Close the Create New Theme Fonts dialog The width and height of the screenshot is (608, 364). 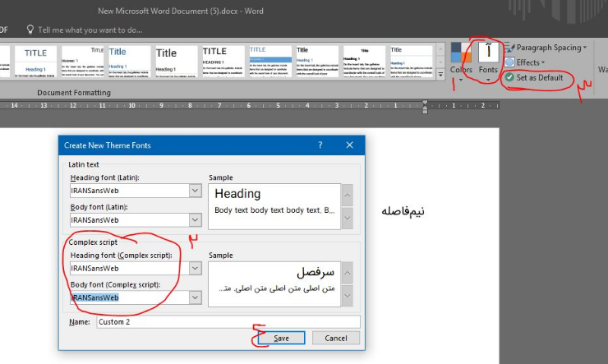349,145
